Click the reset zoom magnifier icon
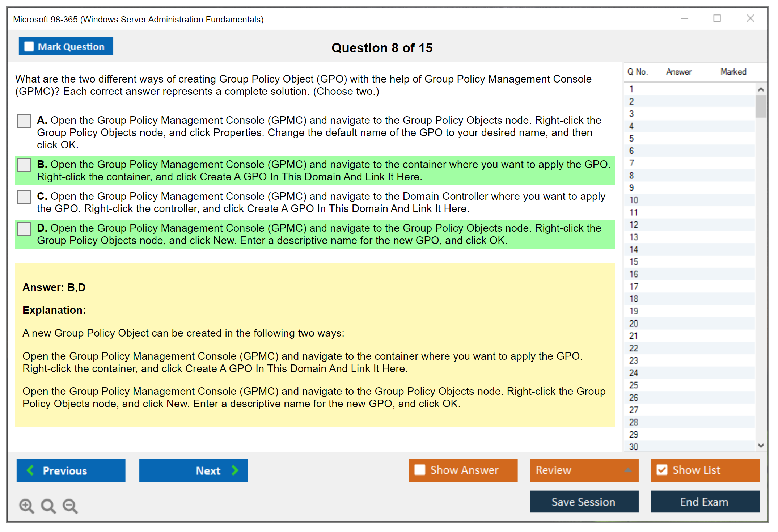778x532 pixels. (x=48, y=506)
